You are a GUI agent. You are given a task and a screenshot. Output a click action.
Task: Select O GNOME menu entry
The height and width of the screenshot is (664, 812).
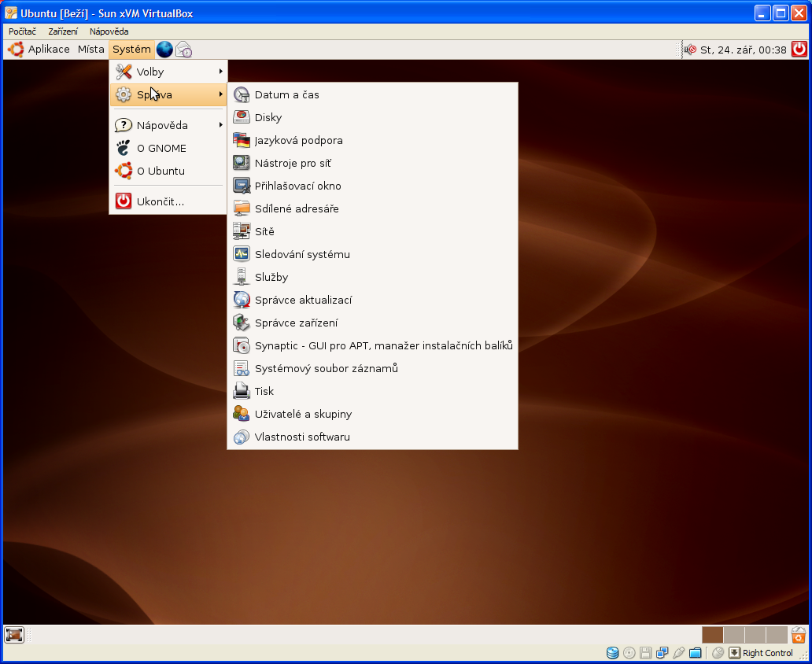pyautogui.click(x=168, y=148)
